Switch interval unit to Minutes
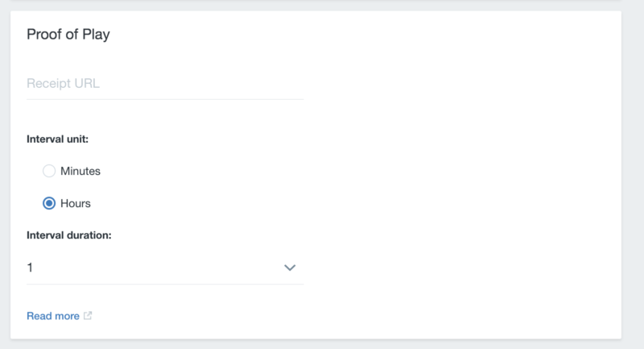 click(49, 171)
